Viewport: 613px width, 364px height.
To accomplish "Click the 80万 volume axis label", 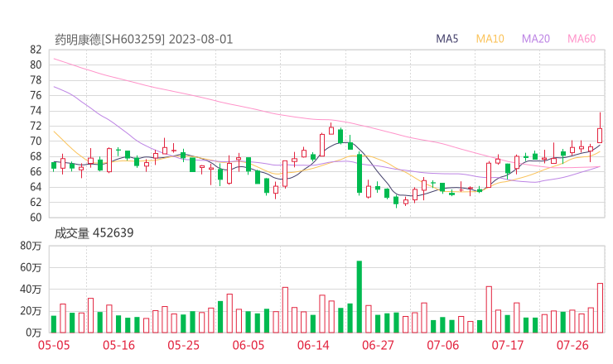I will tap(31, 246).
